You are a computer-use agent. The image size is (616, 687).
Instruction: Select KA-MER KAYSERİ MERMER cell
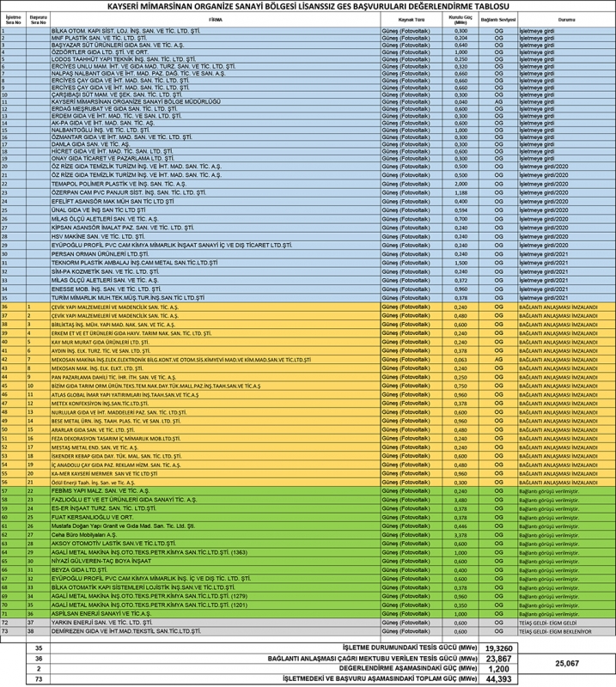pos(216,474)
